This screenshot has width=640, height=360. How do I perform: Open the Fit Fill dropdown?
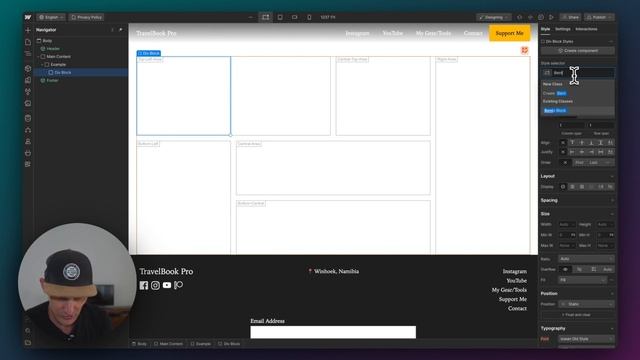[582, 280]
